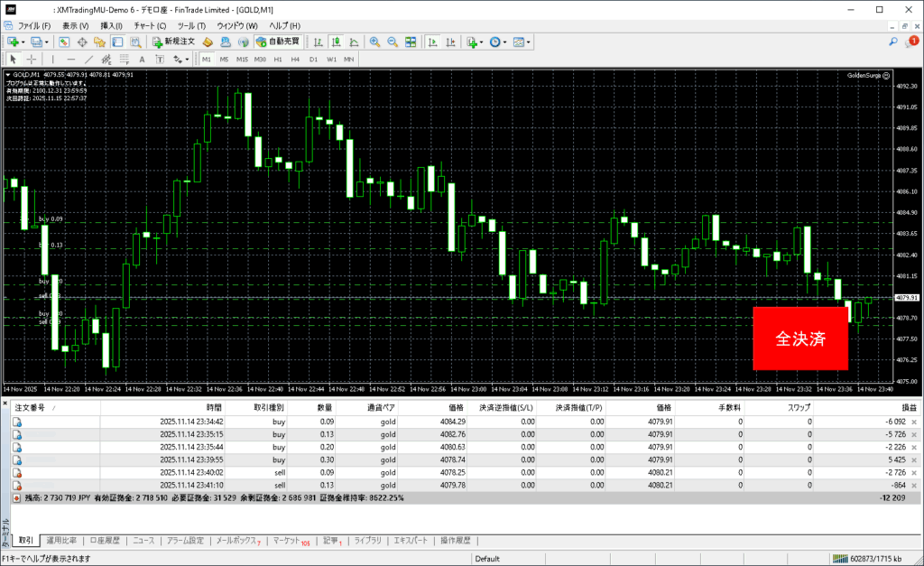Zoom out of the chart
The height and width of the screenshot is (566, 924).
click(x=393, y=42)
